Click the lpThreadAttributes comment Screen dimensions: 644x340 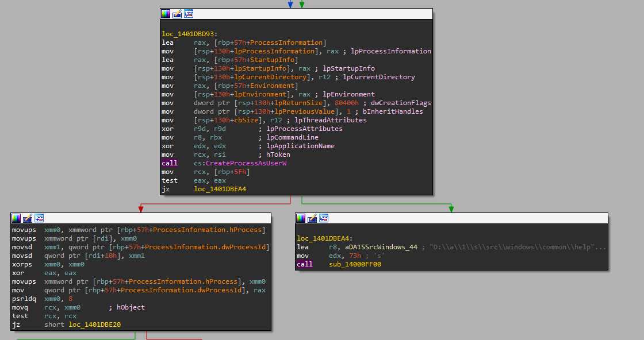(331, 120)
